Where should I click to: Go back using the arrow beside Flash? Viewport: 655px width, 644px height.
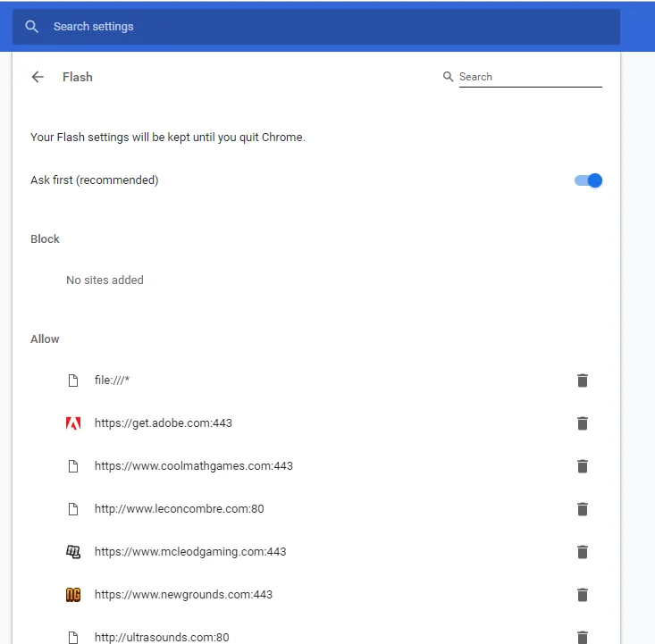pos(38,77)
